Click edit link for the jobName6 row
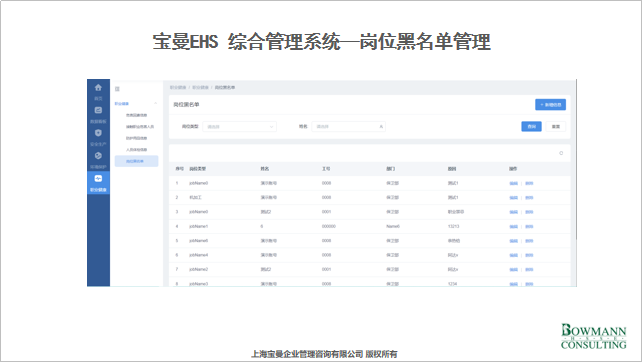643x363 pixels. click(513, 241)
